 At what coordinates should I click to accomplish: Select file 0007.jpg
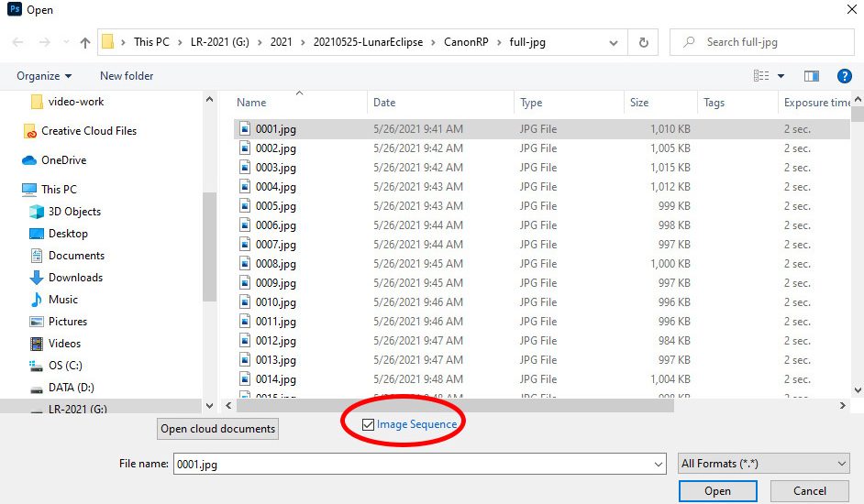[x=541, y=245]
